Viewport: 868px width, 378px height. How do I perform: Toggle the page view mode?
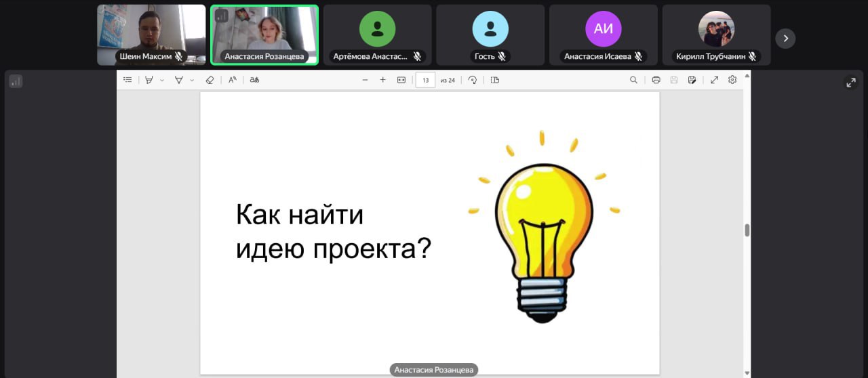click(495, 80)
